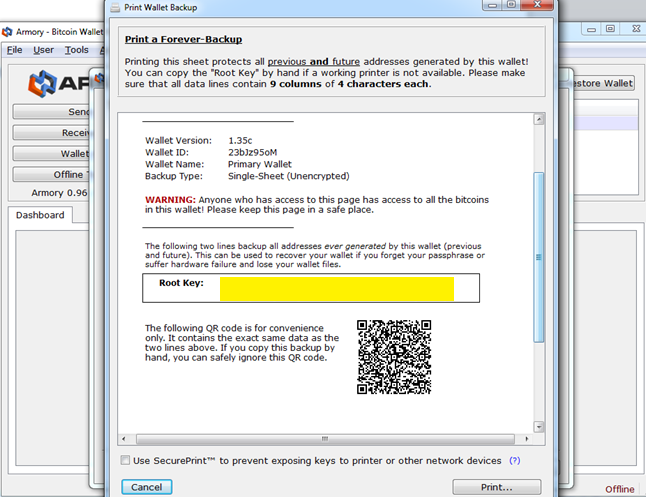646x497 pixels.
Task: Click the horizontal scrollbar thumb
Action: 325,439
